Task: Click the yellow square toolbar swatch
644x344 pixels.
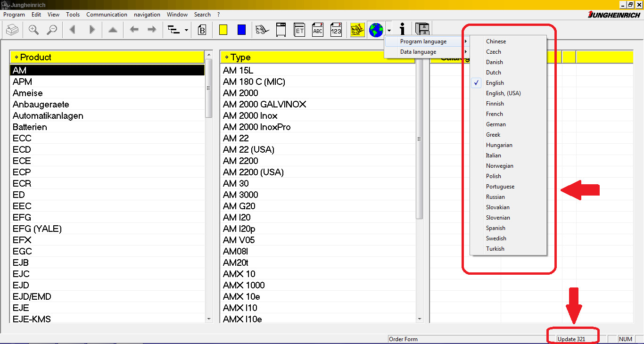Action: click(223, 30)
